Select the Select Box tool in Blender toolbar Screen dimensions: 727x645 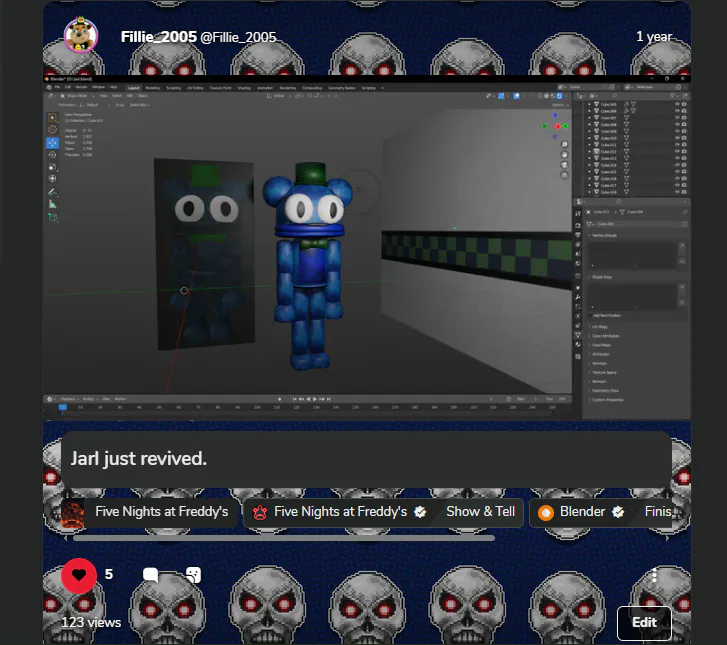click(x=52, y=118)
